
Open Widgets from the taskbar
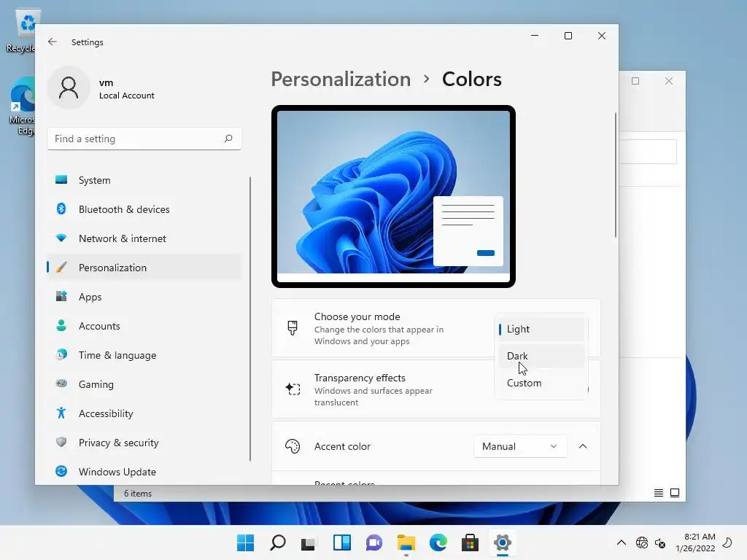click(x=342, y=542)
